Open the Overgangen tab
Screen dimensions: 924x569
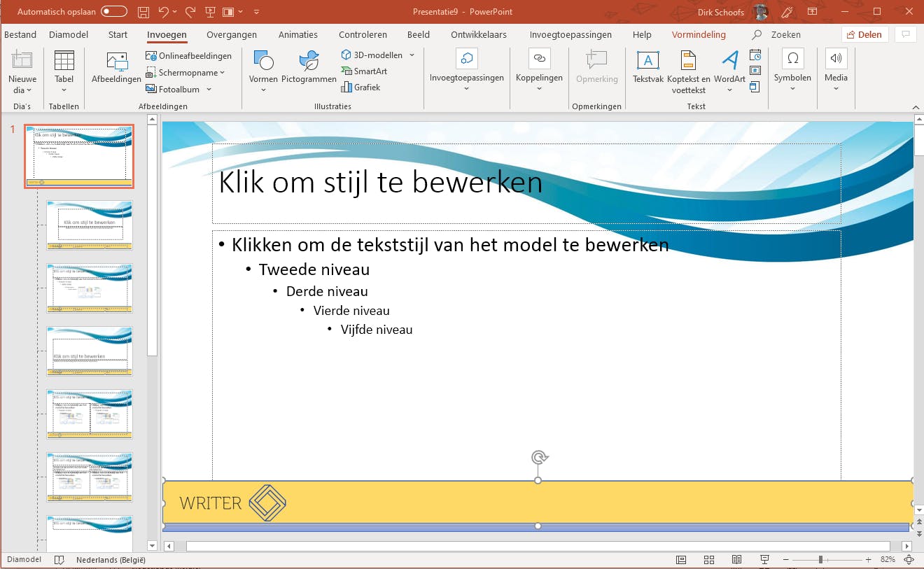(x=232, y=34)
